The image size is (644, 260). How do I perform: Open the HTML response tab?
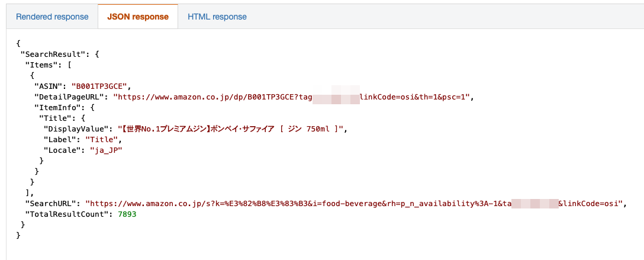pos(217,17)
